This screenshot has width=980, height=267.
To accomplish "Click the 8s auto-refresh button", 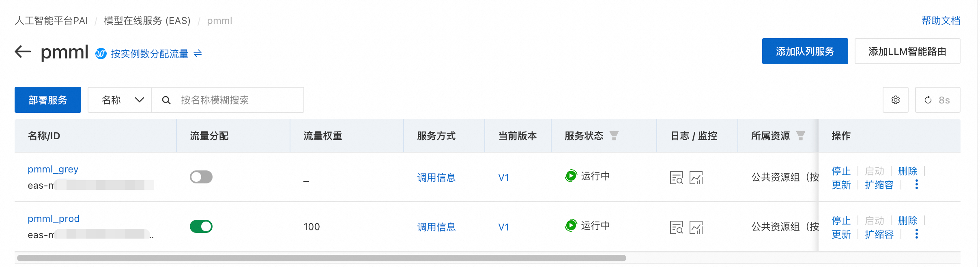I will tap(937, 100).
